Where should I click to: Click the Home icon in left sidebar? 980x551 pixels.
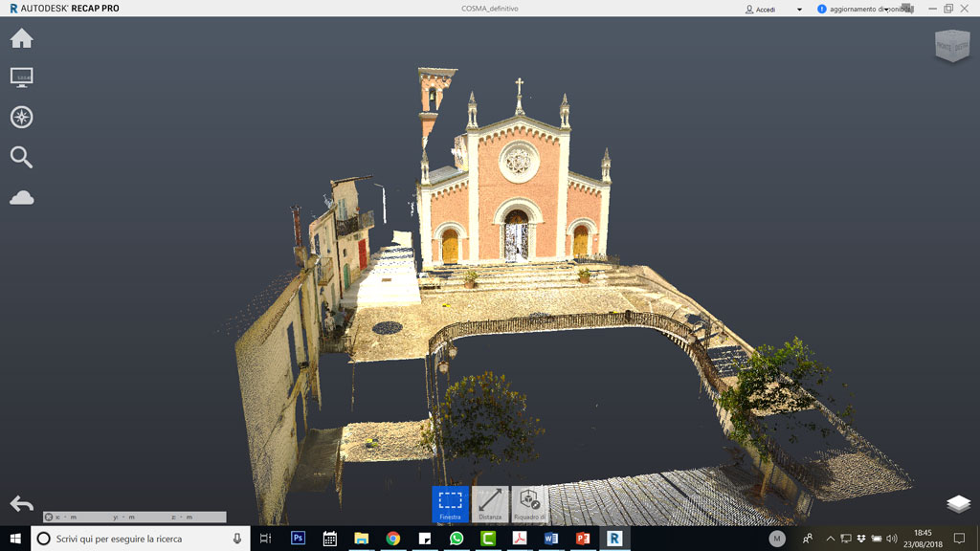(x=21, y=38)
